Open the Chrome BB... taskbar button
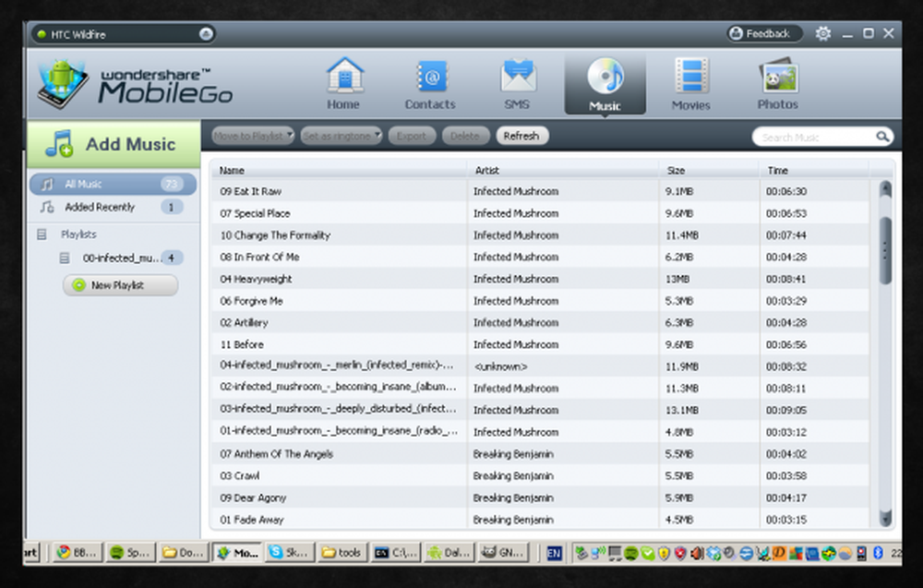 click(x=78, y=553)
